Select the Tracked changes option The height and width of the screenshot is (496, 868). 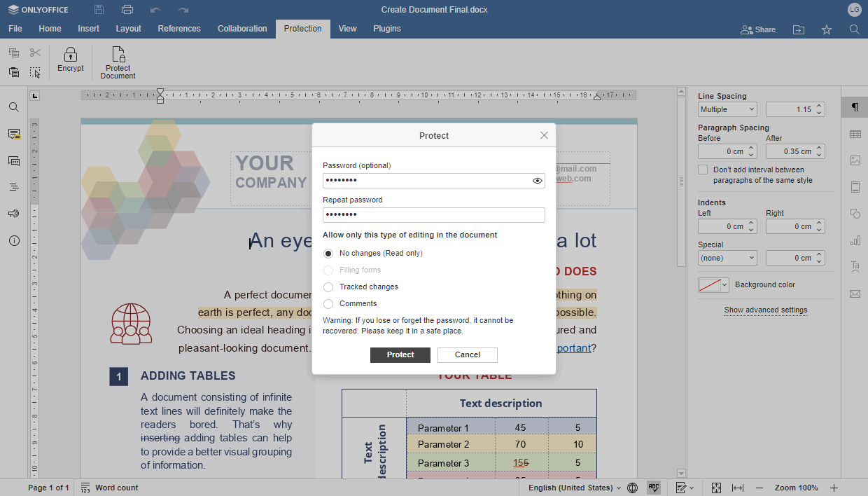point(328,287)
